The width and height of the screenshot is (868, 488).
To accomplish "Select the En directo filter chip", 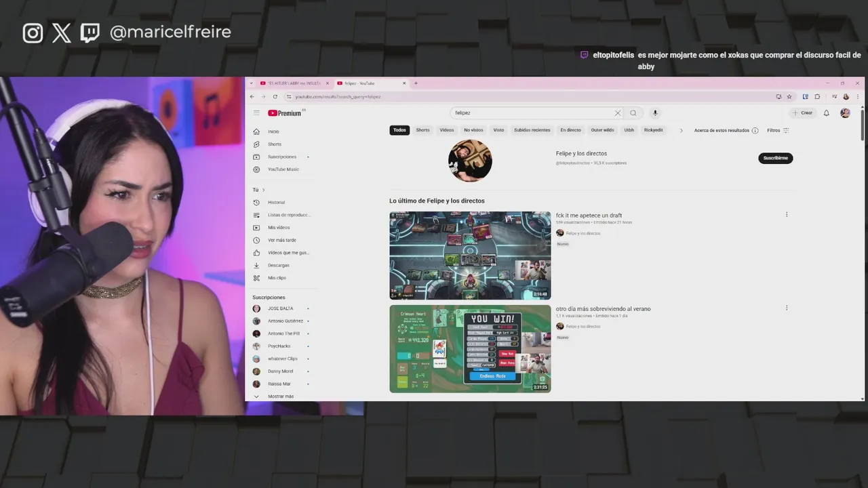I will [x=570, y=130].
